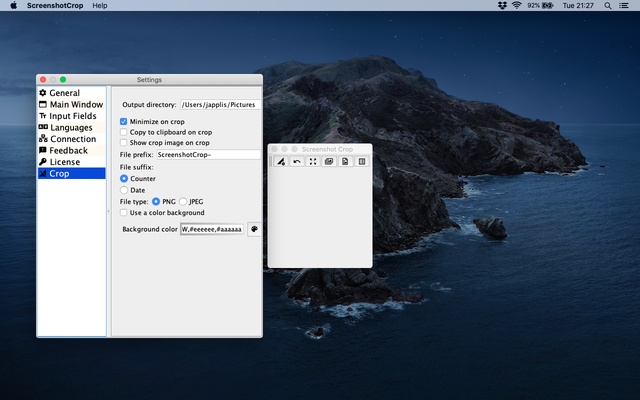Viewport: 640px width, 400px height.
Task: Select the Crop settings category
Action: click(x=71, y=173)
